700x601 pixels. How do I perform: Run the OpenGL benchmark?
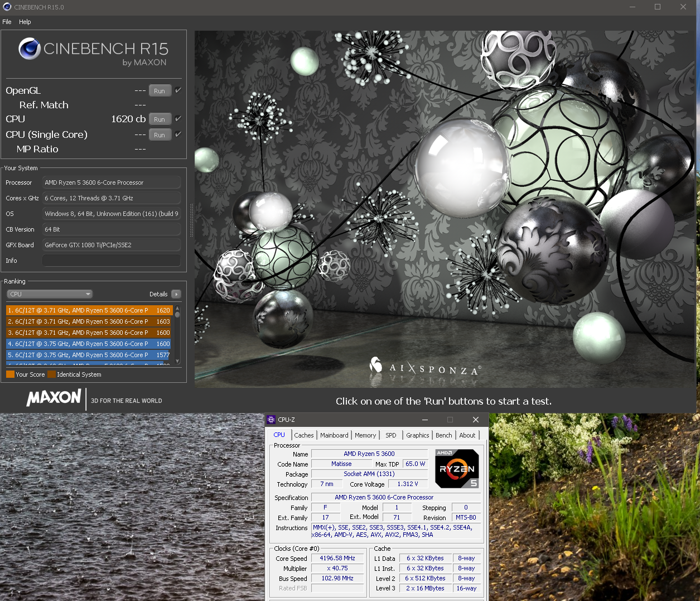pyautogui.click(x=160, y=91)
